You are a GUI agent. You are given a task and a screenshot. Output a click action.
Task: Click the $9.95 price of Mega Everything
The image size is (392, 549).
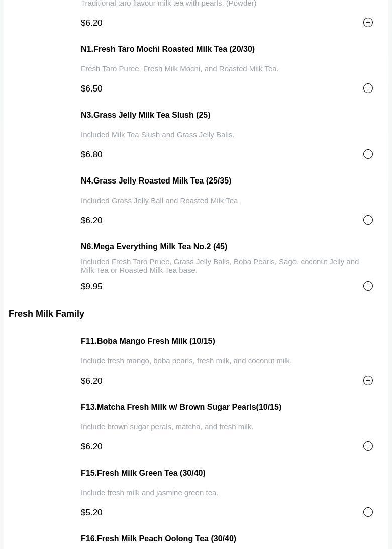coord(91,287)
